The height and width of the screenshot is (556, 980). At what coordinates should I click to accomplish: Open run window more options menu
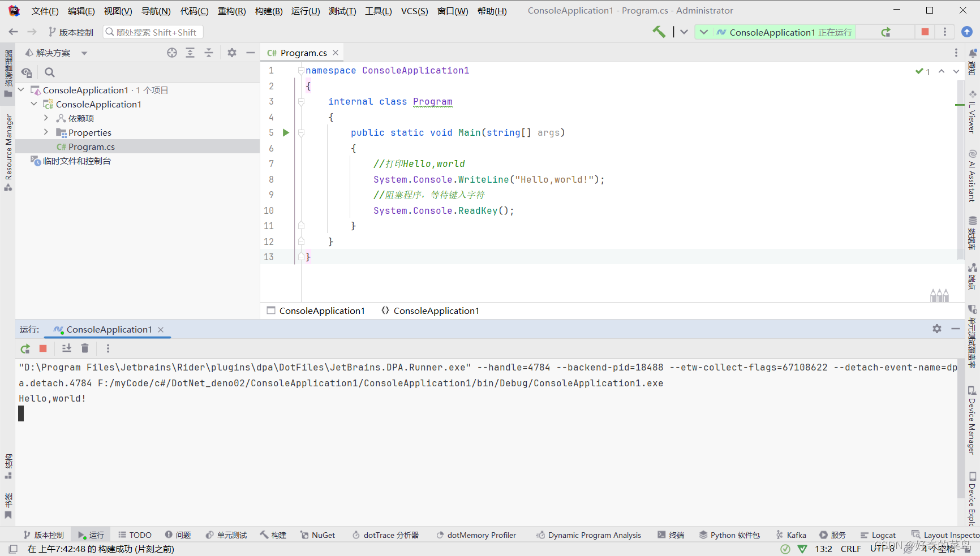coord(108,348)
